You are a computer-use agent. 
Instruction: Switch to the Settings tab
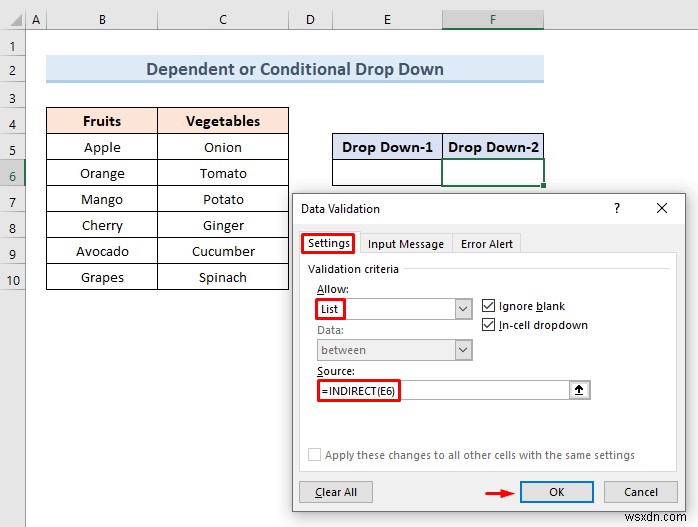(x=329, y=243)
